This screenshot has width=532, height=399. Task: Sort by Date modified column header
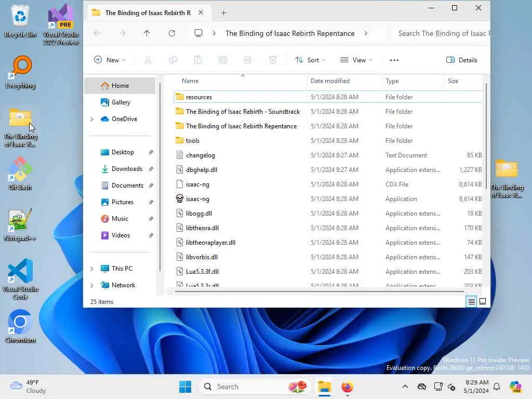click(x=345, y=81)
